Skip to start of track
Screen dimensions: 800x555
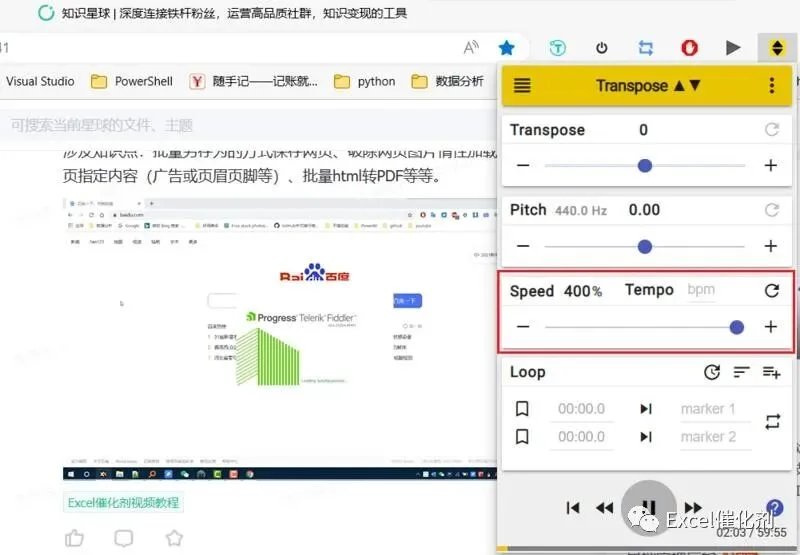click(x=573, y=508)
